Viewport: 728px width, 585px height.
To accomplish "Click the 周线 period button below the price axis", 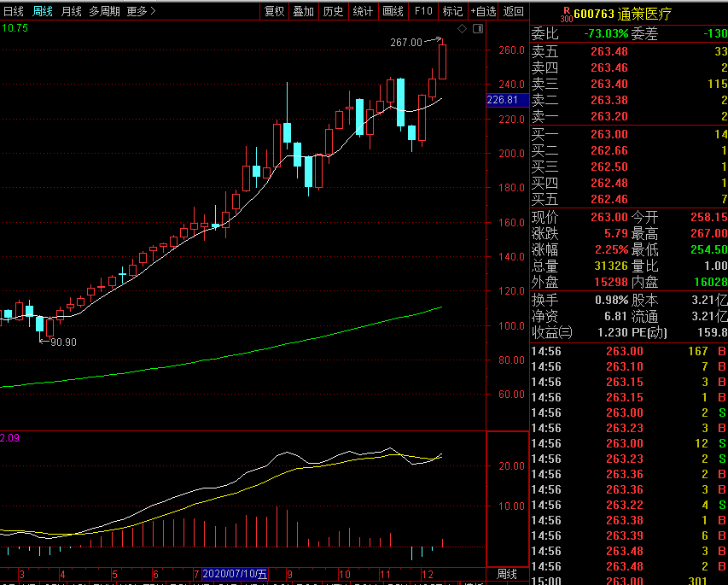I will [507, 574].
